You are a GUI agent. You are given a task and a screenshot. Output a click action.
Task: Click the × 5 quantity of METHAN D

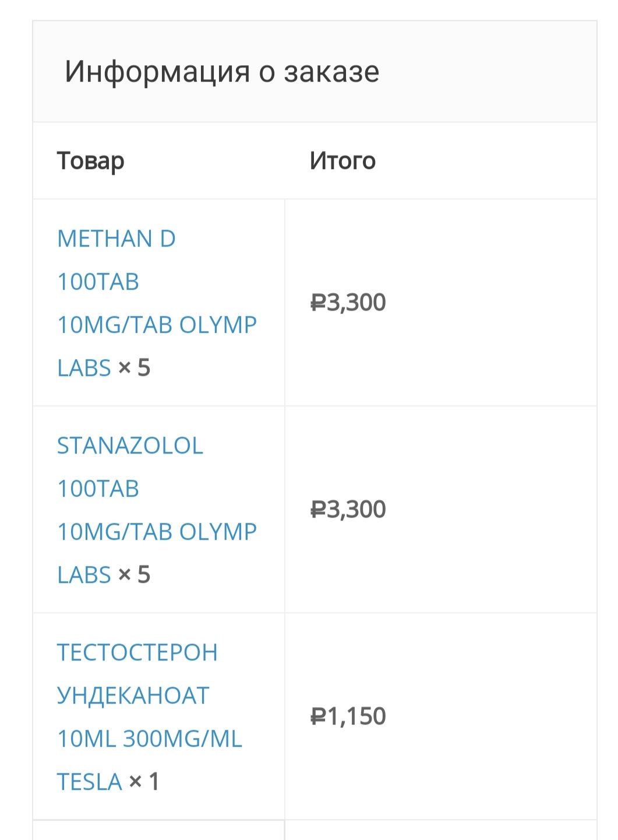(x=134, y=368)
